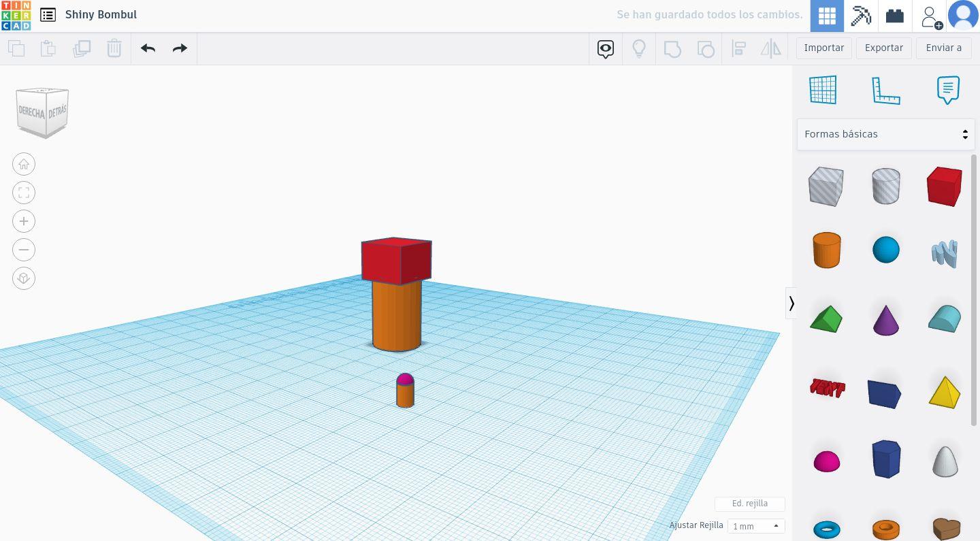Select the Mirror flip tool
The image size is (980, 541).
(771, 48)
